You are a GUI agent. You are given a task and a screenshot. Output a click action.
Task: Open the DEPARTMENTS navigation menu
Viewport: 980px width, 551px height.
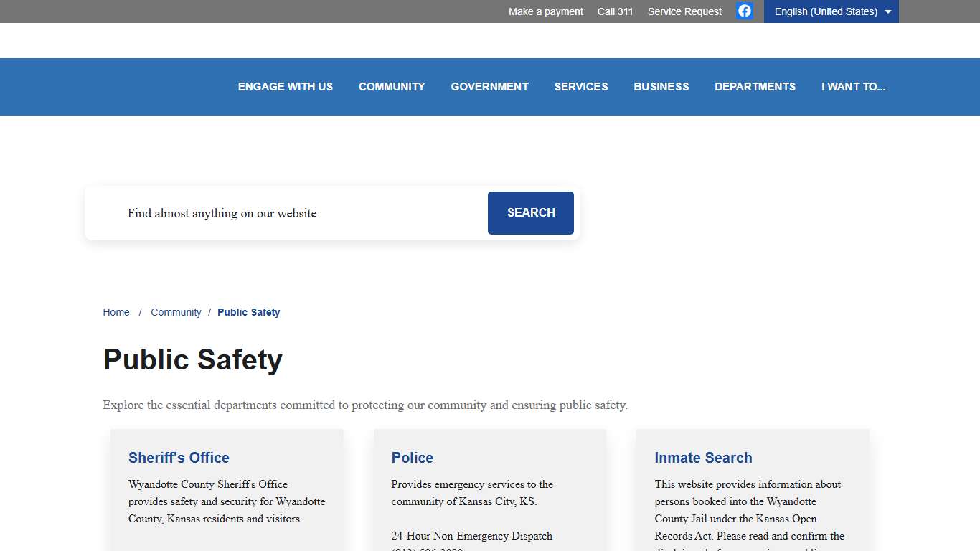click(x=755, y=86)
